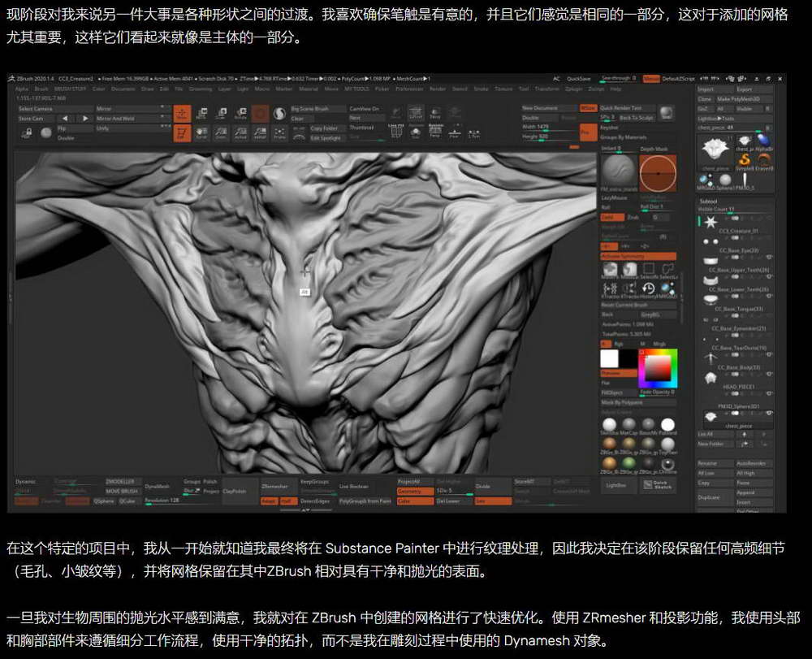Screen dimensions: 812x659
Task: Open the Brush menu
Action: (41, 89)
